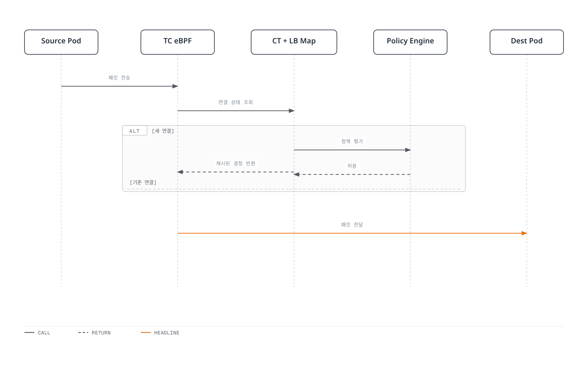Screen dimensions: 588x368
Task: Click the 캐시된 결정 반환 label
Action: pyautogui.click(x=236, y=163)
